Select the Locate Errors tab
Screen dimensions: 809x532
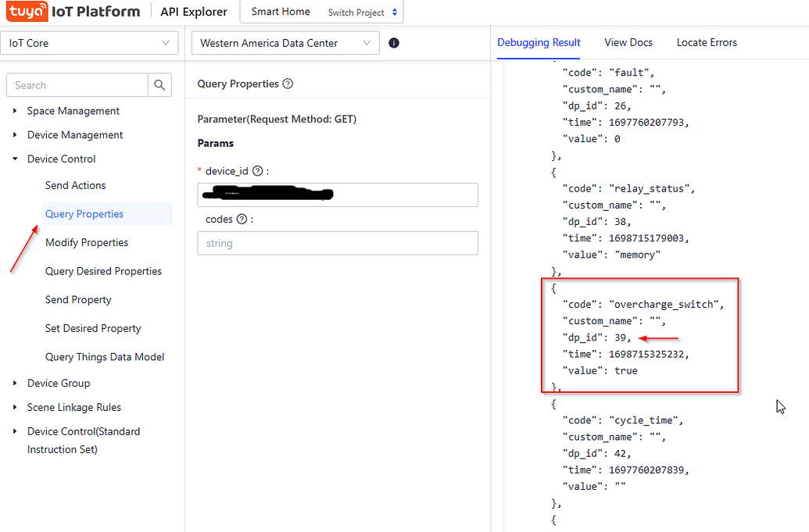(x=707, y=42)
